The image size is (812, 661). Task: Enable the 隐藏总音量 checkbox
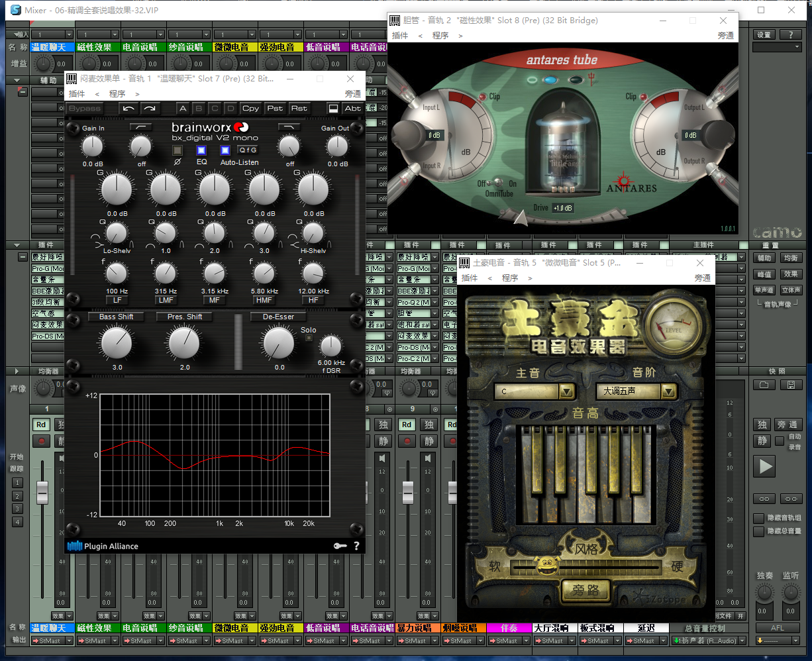(759, 531)
